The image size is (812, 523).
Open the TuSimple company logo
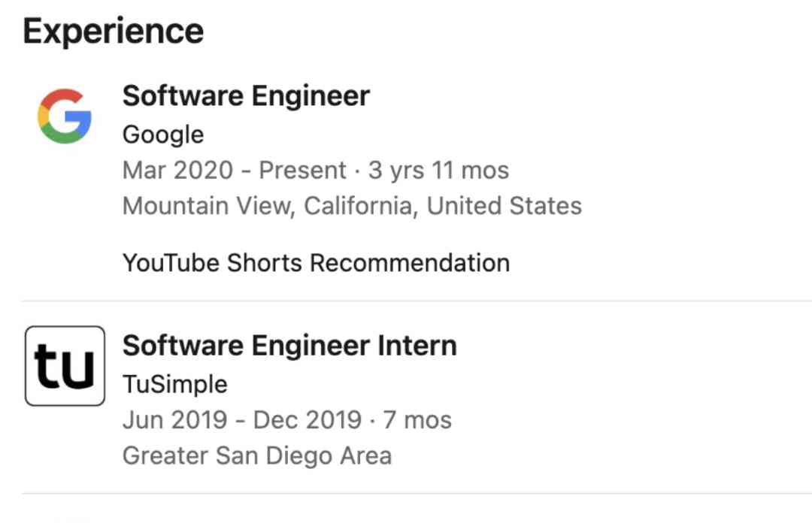click(65, 366)
